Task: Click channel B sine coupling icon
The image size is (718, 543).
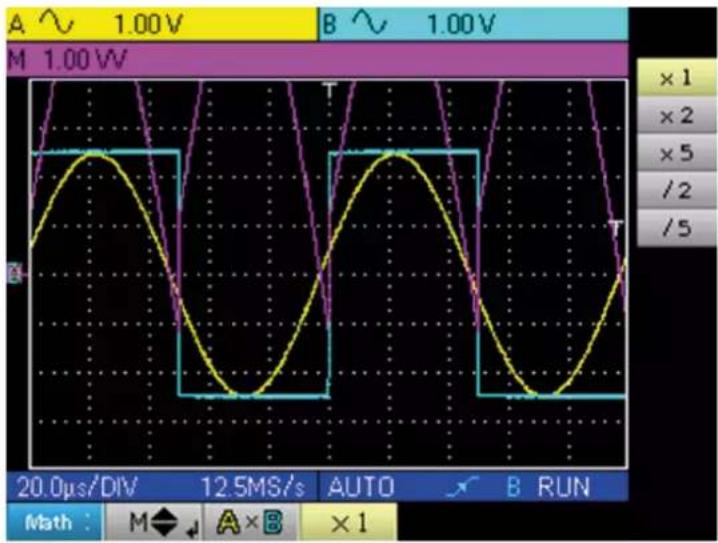Action: coord(371,22)
